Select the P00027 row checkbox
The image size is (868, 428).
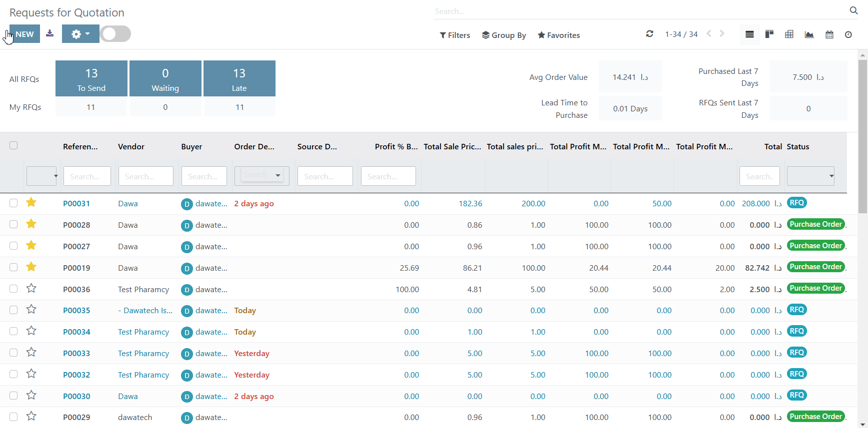click(13, 246)
